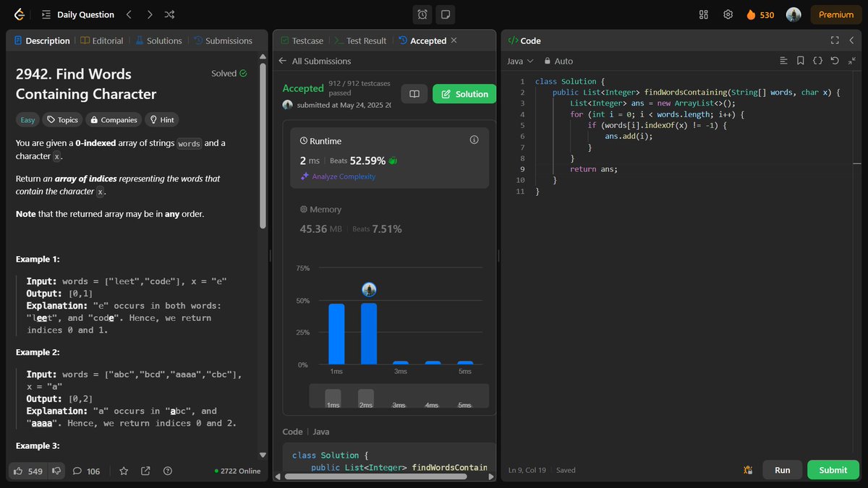The image size is (868, 488).
Task: Reset code with the undo arrow icon
Action: 835,61
